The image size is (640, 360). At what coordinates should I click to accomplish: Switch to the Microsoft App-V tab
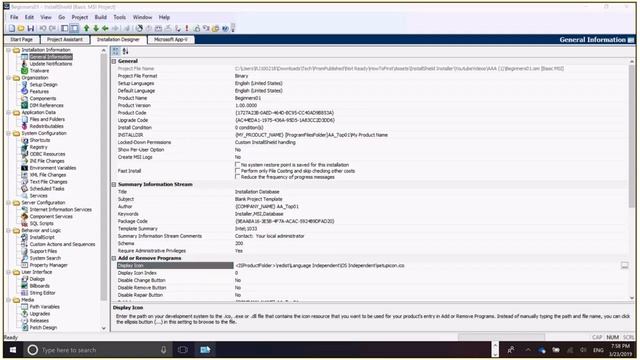pos(171,40)
